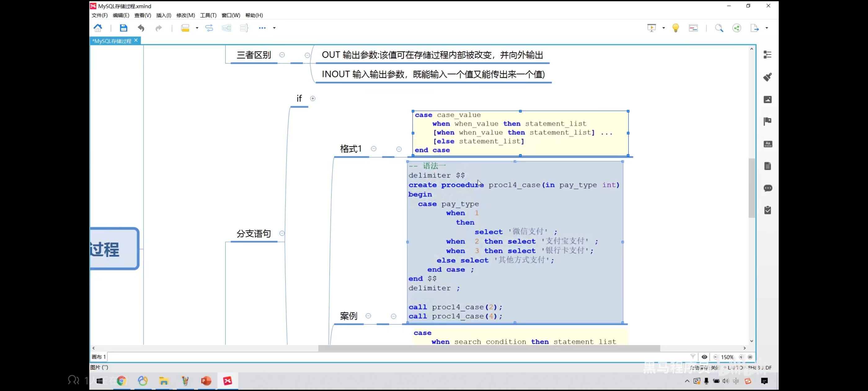This screenshot has width=868, height=391.
Task: Click the zoom in plus button
Action: pos(741,357)
